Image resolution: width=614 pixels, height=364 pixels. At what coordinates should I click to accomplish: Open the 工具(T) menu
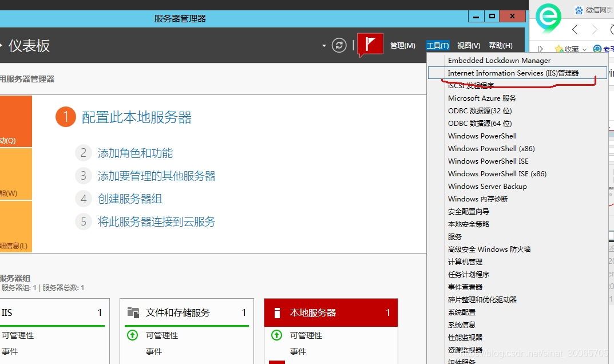point(437,45)
